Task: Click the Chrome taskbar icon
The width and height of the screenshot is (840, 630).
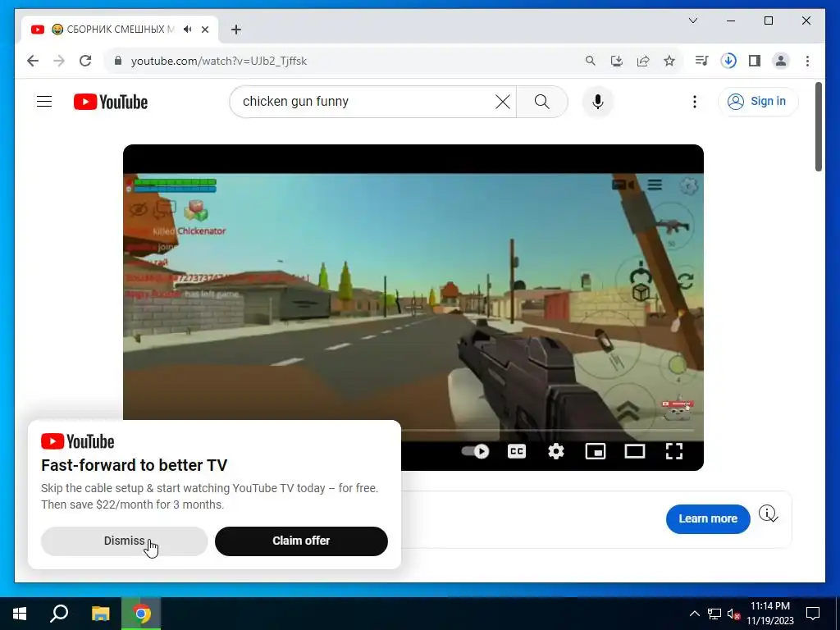Action: coord(141,614)
